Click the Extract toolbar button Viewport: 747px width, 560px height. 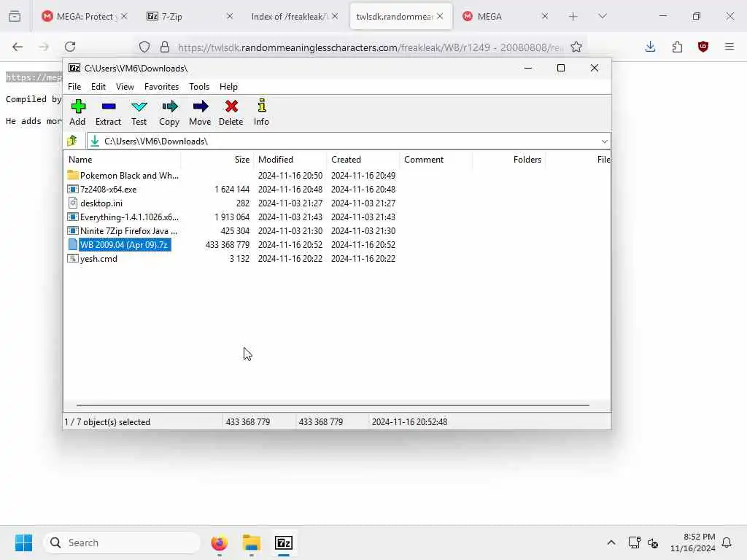[x=108, y=112]
